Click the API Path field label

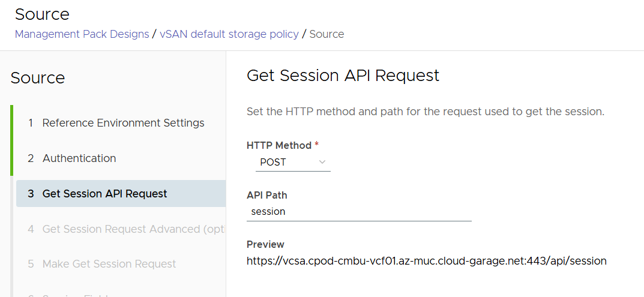[x=266, y=196]
